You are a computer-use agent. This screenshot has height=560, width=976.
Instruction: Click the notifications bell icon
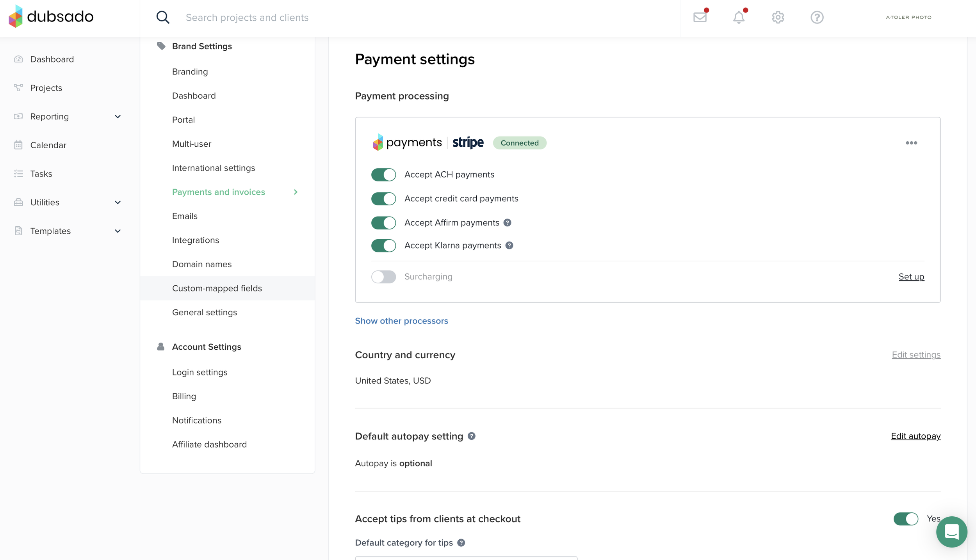tap(739, 17)
